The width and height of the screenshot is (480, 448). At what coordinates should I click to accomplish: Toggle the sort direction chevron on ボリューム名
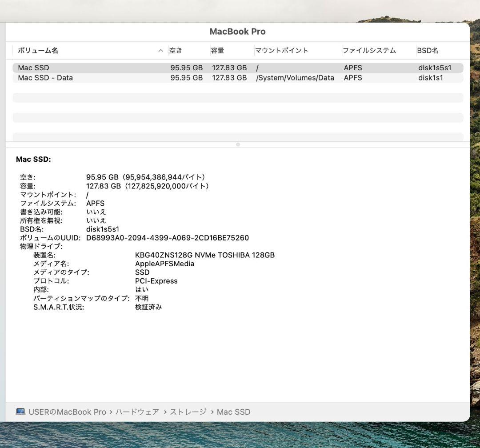pyautogui.click(x=160, y=50)
